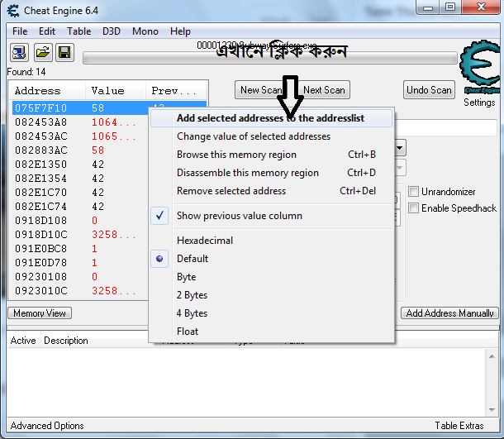Expand the dropdown beside the context menu

tap(400, 148)
